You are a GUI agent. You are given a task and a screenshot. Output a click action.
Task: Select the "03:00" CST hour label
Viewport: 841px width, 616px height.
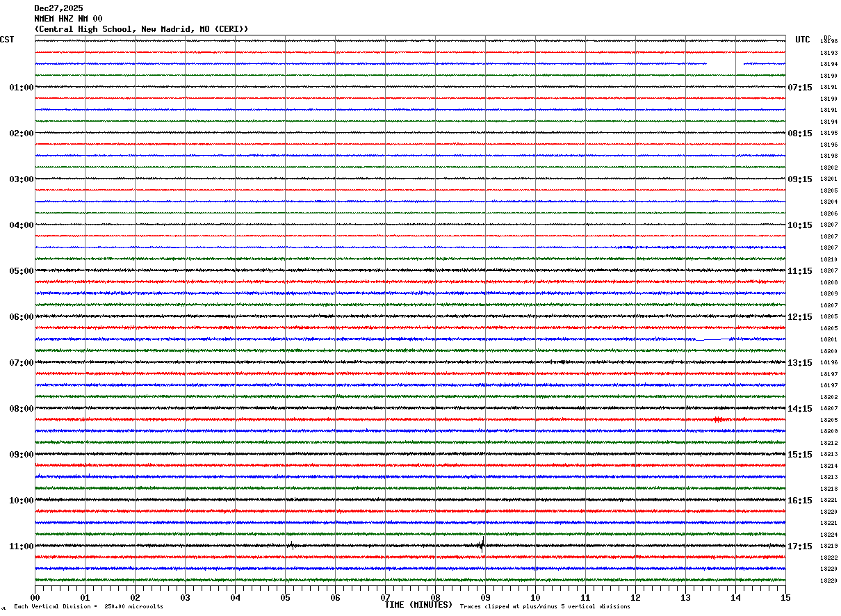pyautogui.click(x=22, y=179)
